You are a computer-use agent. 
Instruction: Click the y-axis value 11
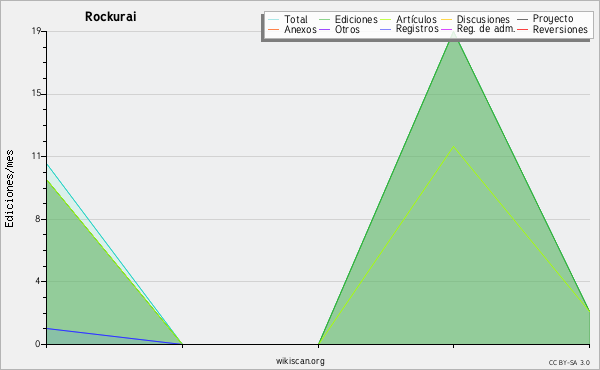pyautogui.click(x=36, y=156)
